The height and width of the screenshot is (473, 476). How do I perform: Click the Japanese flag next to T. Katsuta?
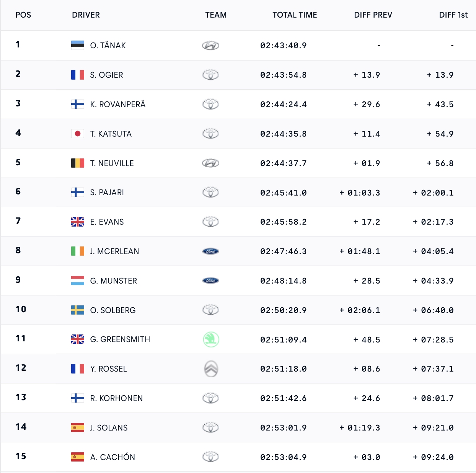78,134
